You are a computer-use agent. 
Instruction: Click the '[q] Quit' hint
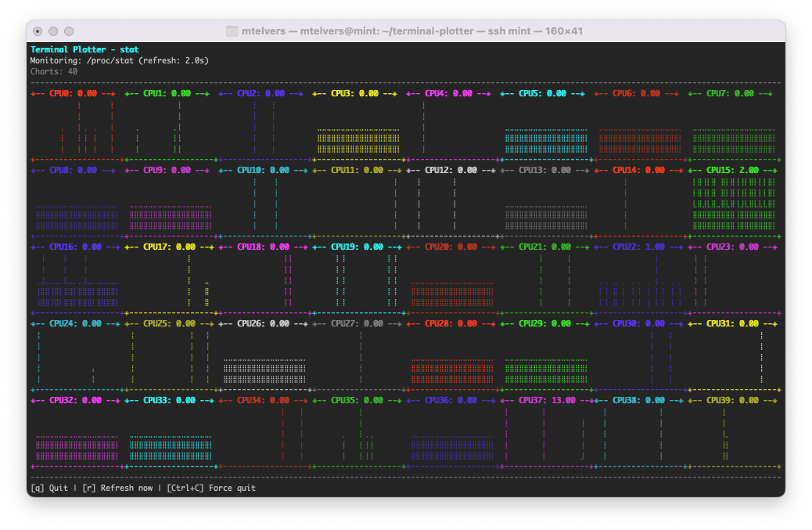click(49, 488)
